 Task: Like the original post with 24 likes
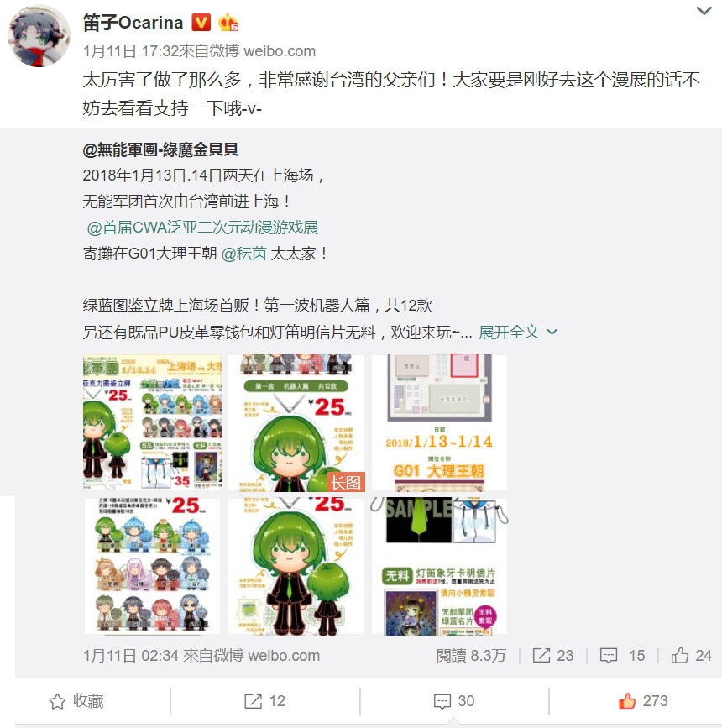coord(691,656)
